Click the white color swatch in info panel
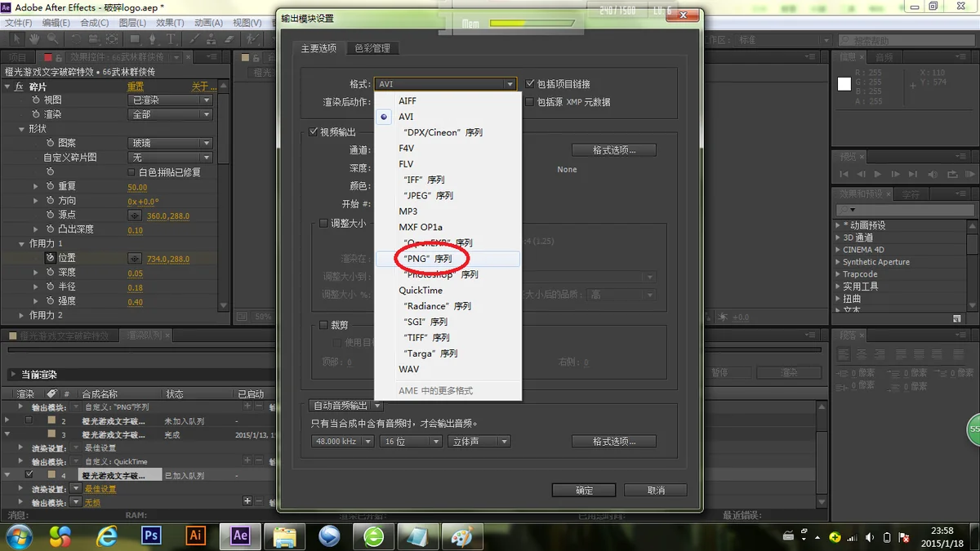Screen dimensions: 980x551 click(x=844, y=84)
